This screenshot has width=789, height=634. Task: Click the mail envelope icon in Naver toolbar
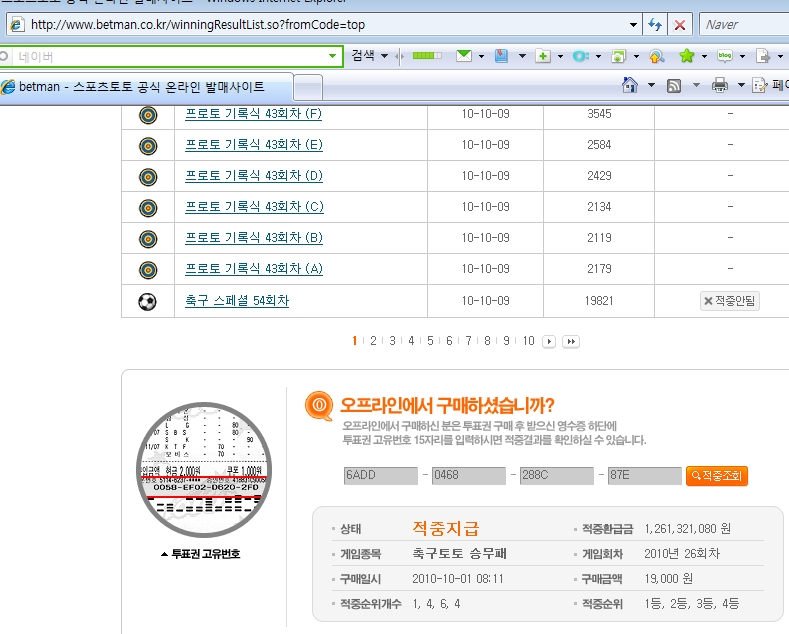463,55
